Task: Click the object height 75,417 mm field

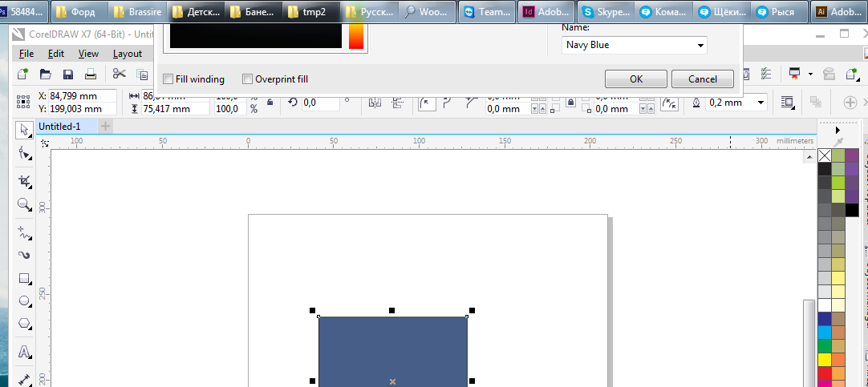Action: 176,109
